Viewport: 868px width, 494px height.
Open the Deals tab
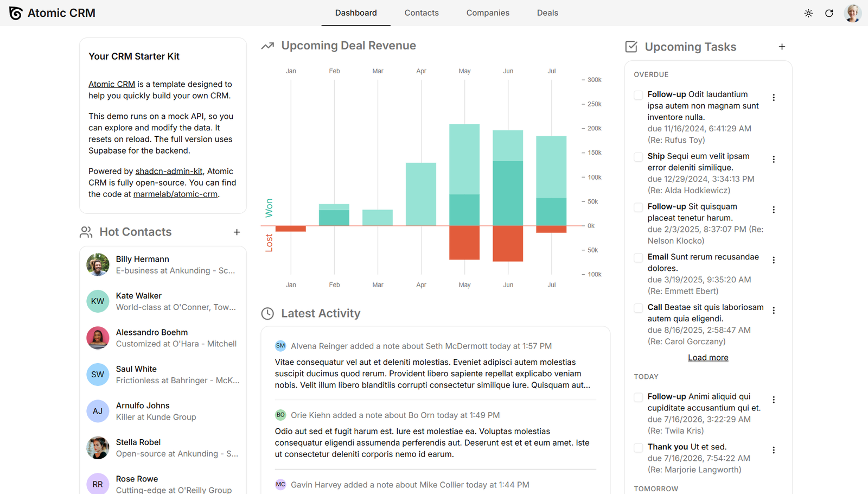pos(547,13)
